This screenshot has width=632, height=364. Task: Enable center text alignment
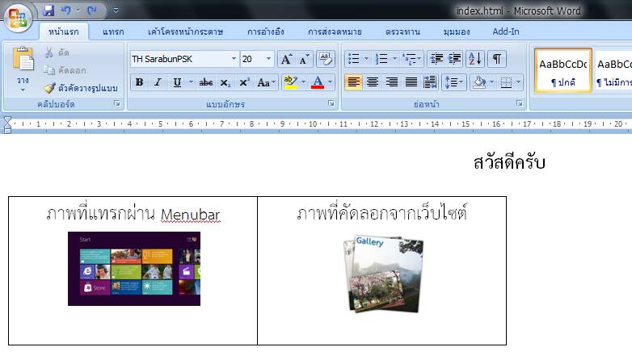click(x=373, y=82)
